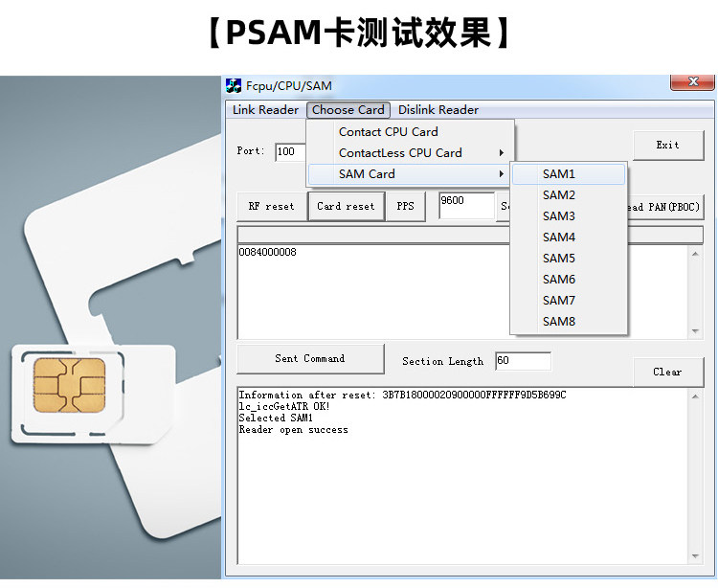The height and width of the screenshot is (588, 718).
Task: Choose SAM2 from the submenu
Action: point(569,195)
